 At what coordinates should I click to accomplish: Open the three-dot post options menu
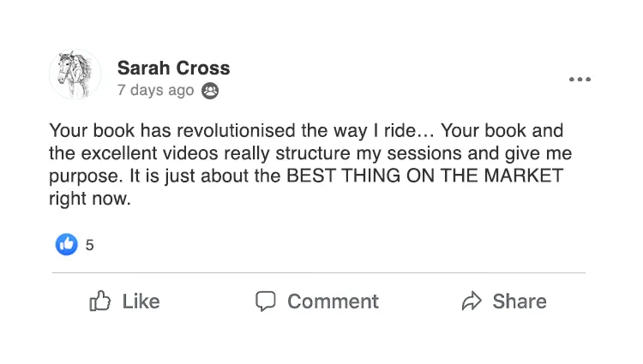(x=580, y=80)
